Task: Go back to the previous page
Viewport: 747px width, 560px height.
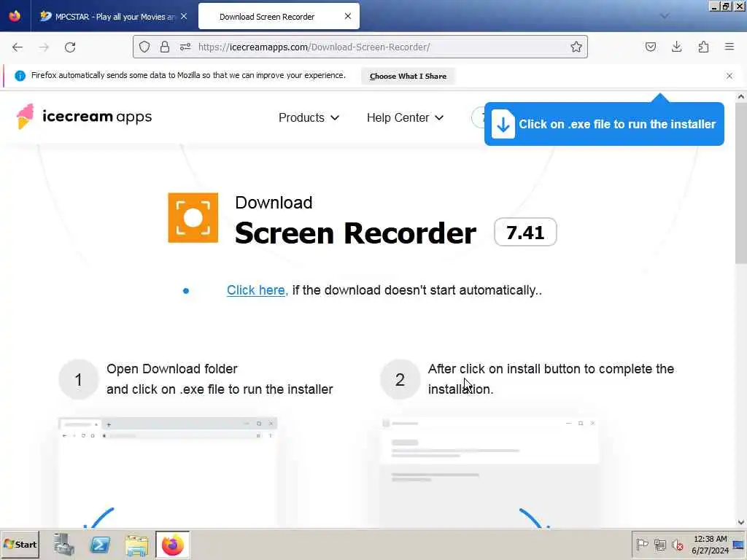Action: pos(18,47)
